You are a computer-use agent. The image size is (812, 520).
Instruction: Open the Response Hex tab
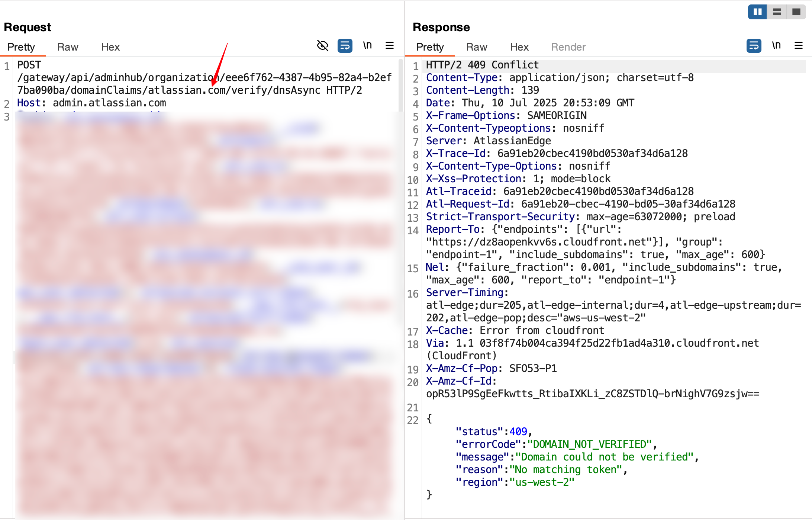click(519, 47)
